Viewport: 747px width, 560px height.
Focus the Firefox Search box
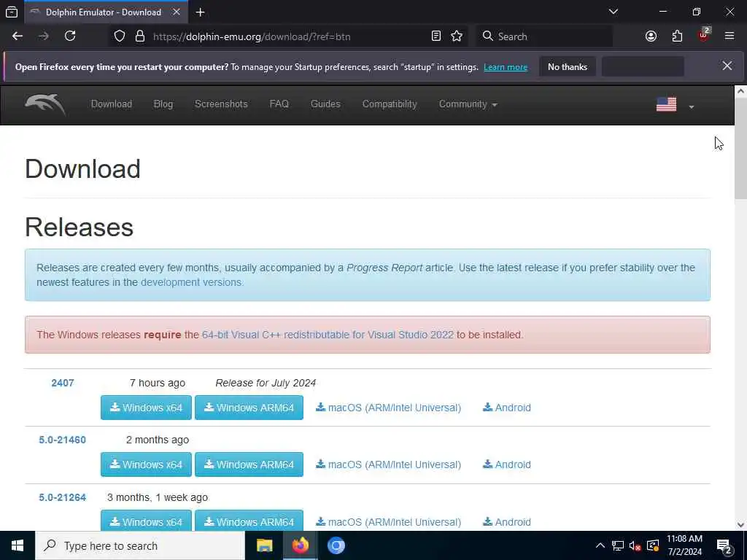click(x=544, y=36)
